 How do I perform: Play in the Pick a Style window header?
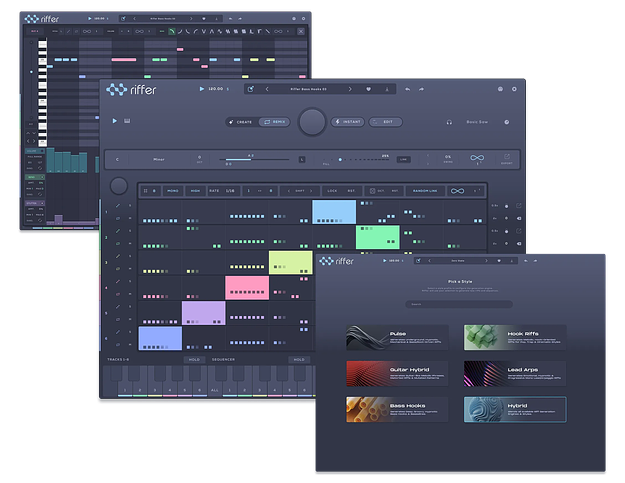pyautogui.click(x=385, y=261)
